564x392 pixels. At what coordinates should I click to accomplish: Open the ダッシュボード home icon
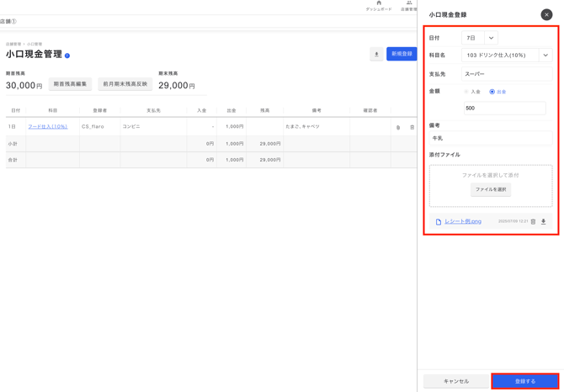379,3
